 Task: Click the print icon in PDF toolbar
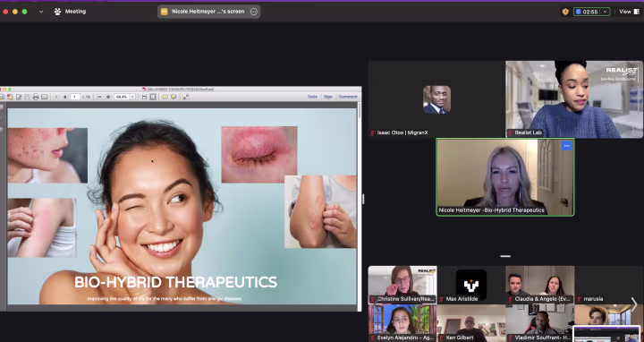[x=36, y=97]
